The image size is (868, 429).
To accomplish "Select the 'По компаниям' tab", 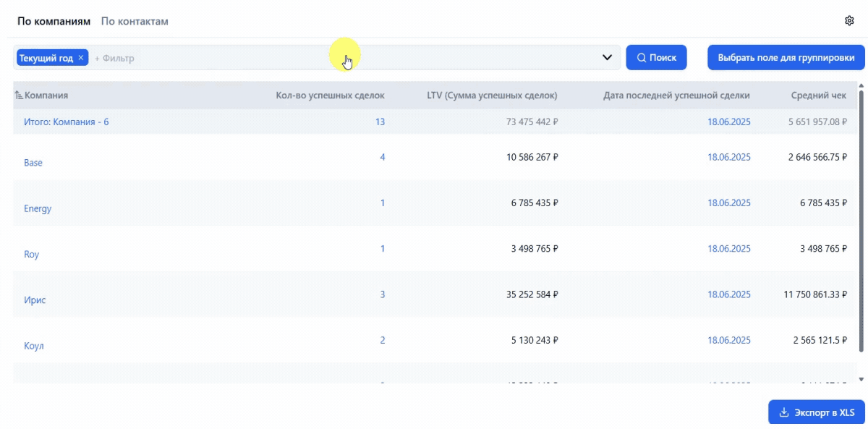I will 54,21.
